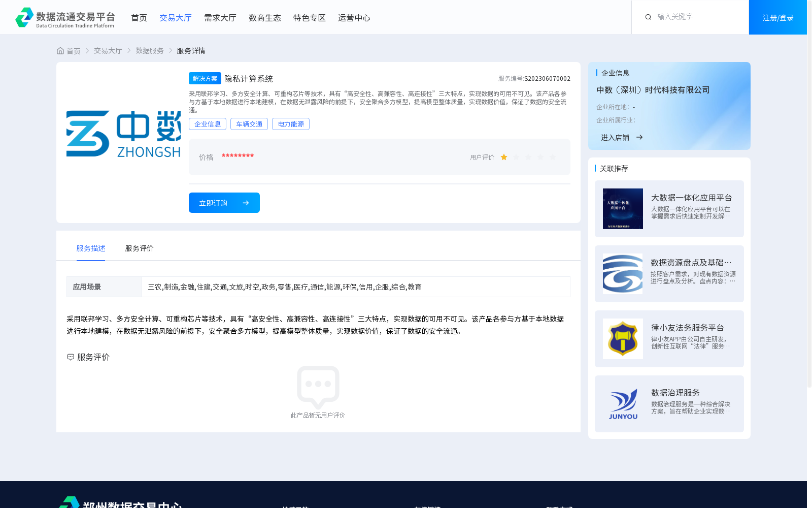Open the 交易大厅 menu item
This screenshot has height=508, width=812.
tap(176, 18)
